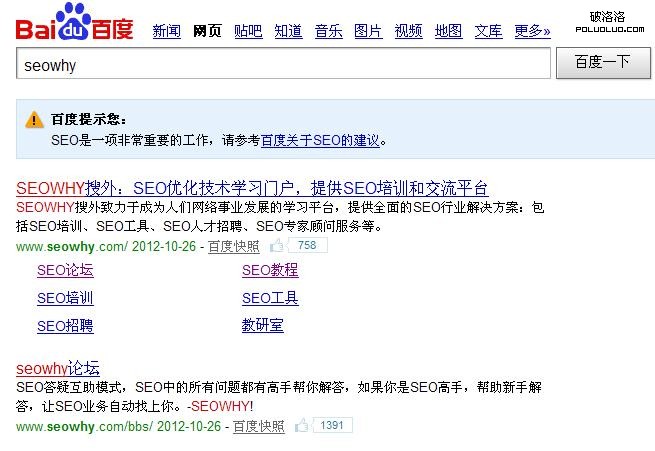Click the warning icon in notice box
The width and height of the screenshot is (655, 451).
(x=35, y=119)
